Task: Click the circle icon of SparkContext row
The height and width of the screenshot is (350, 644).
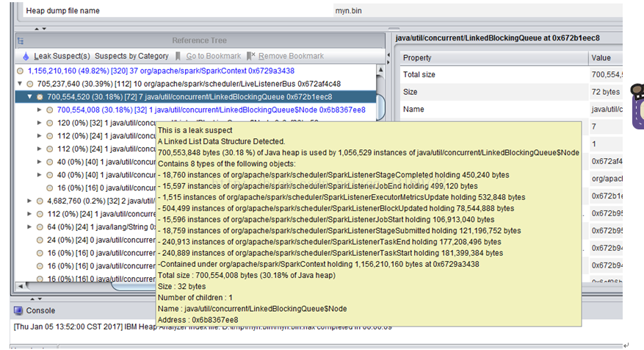Action: click(20, 71)
